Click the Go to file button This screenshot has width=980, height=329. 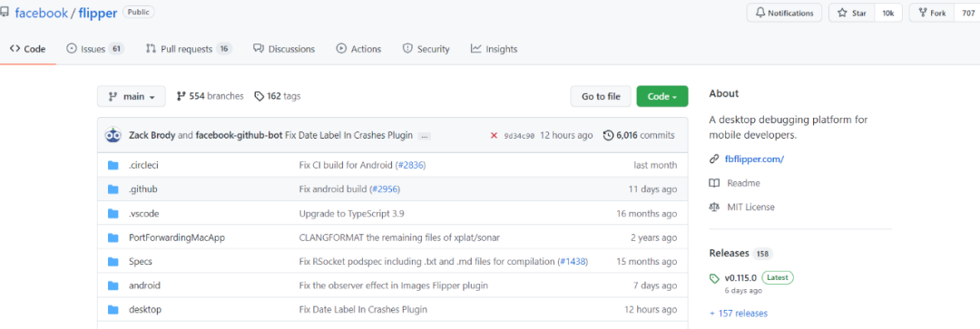[601, 96]
